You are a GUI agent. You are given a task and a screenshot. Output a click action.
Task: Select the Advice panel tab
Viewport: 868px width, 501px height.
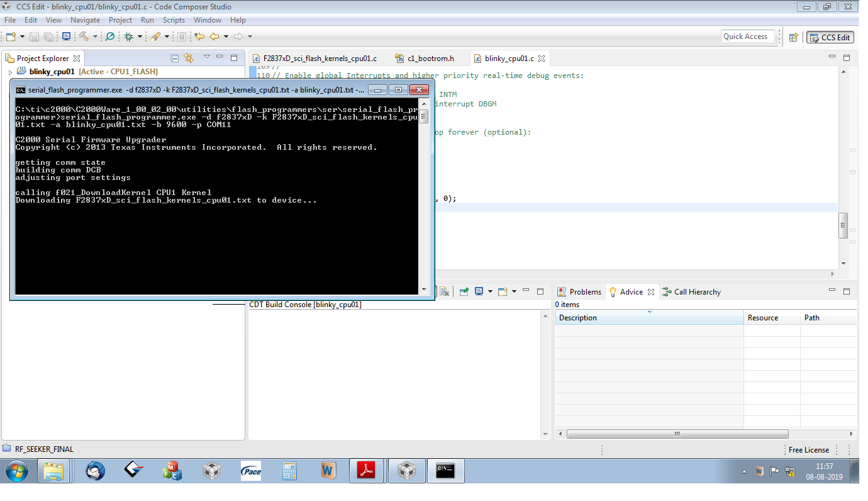pyautogui.click(x=632, y=291)
